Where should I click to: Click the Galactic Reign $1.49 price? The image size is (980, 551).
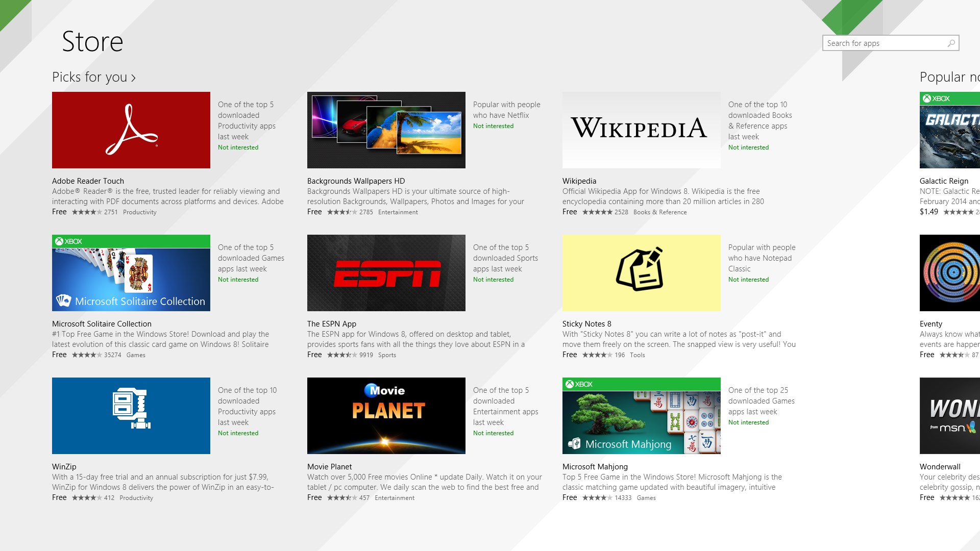point(929,212)
